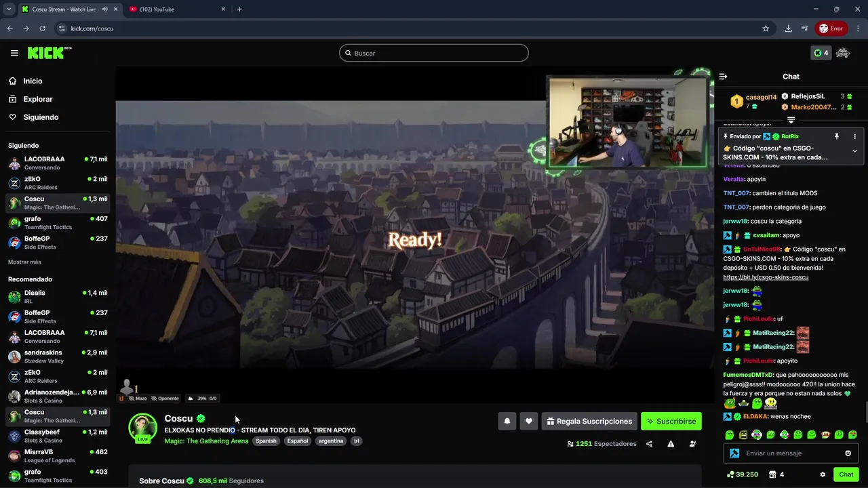Open the pinned message three-dot options

tap(854, 136)
